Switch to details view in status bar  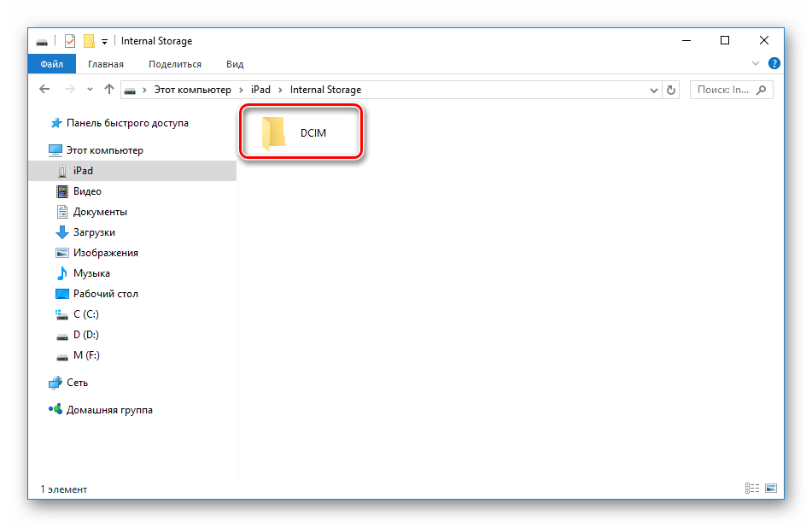(752, 489)
